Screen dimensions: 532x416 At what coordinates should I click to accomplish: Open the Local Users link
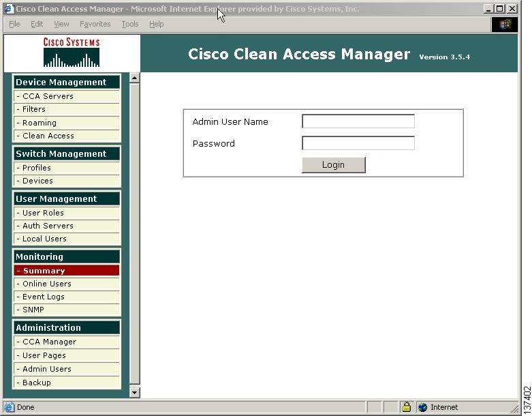(x=67, y=239)
